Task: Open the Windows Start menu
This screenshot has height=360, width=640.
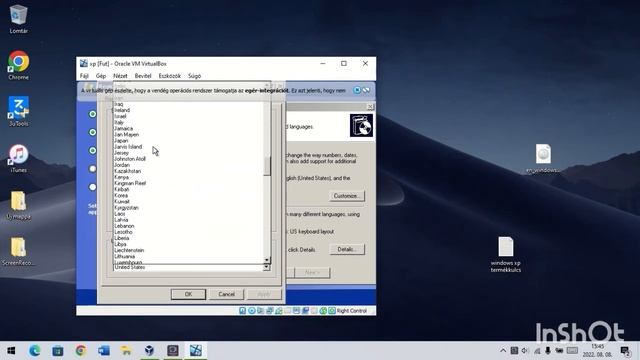Action: 11,351
